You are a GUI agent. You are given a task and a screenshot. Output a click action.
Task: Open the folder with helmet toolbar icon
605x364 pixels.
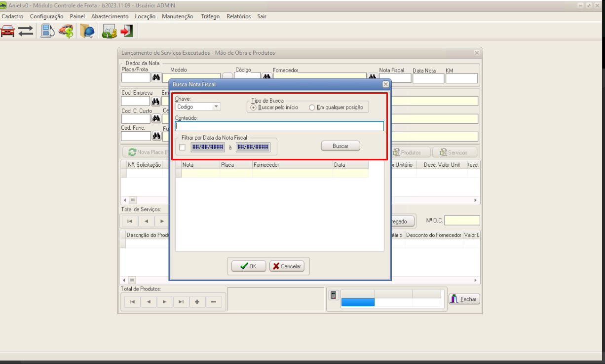tap(87, 31)
